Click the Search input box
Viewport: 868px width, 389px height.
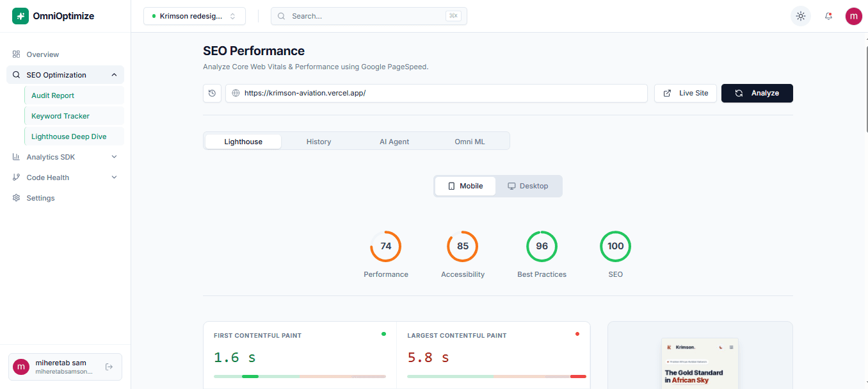(369, 16)
